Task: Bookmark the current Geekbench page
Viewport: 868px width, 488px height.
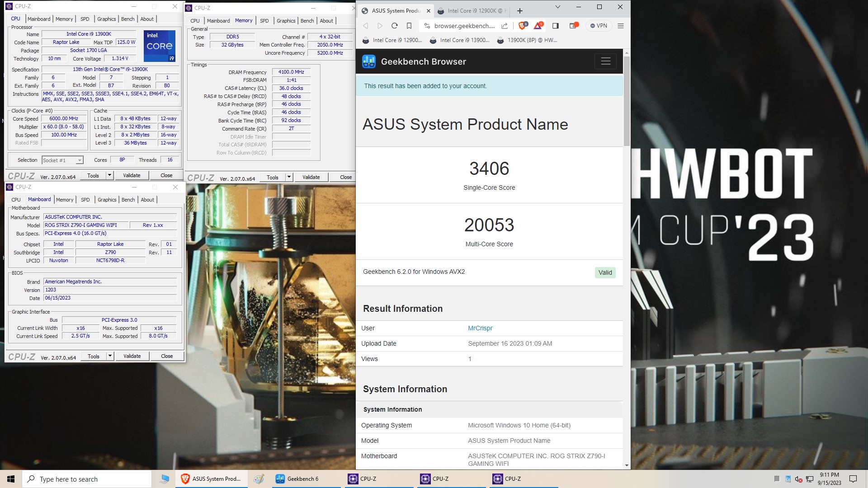Action: (409, 26)
